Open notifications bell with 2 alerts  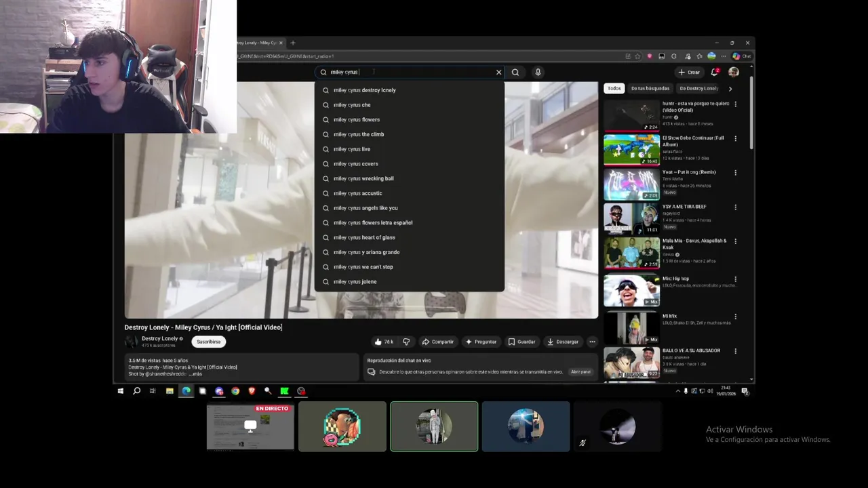click(x=715, y=72)
